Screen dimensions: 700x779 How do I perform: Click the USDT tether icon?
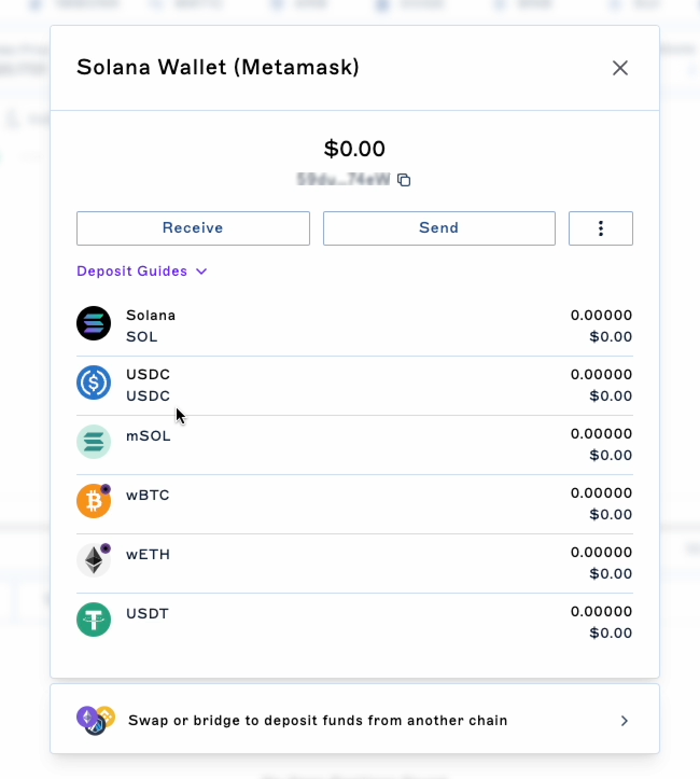94,620
